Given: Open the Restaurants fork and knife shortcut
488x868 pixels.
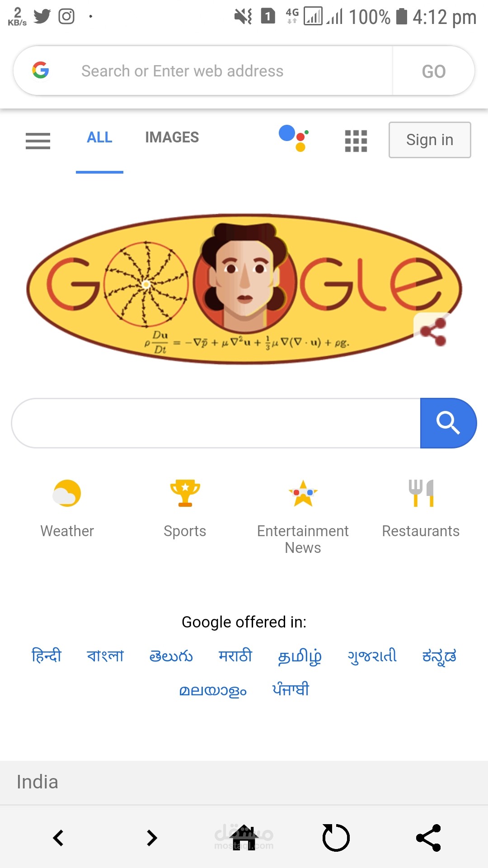Looking at the screenshot, I should pos(421,493).
